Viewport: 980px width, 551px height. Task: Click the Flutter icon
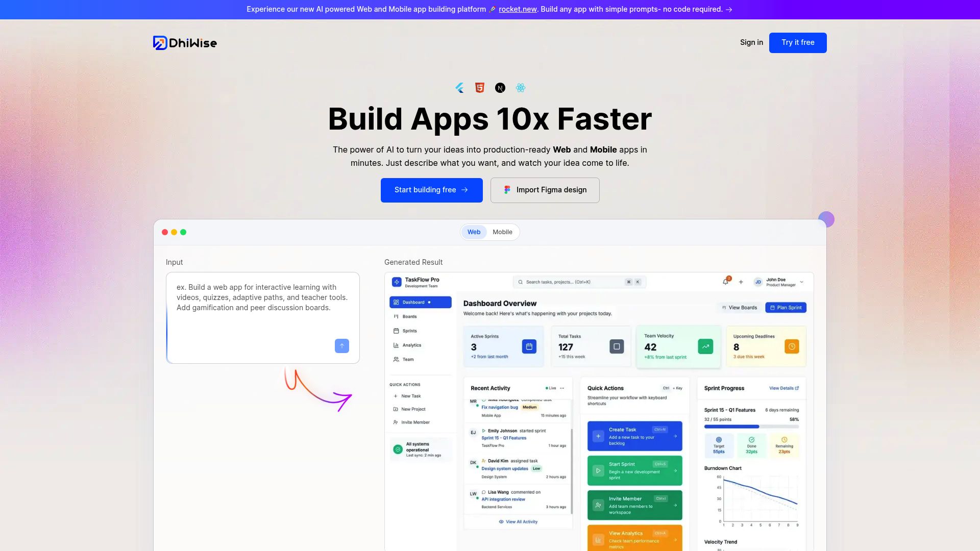coord(459,88)
